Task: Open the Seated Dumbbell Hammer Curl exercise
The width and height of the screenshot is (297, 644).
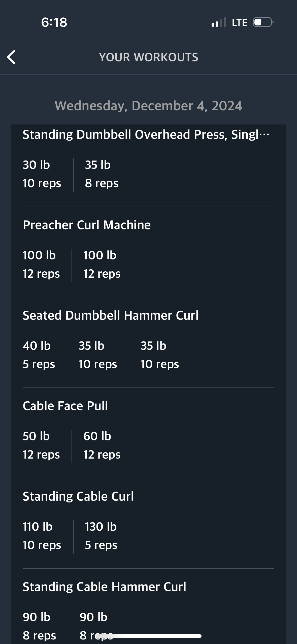Action: coord(111,315)
